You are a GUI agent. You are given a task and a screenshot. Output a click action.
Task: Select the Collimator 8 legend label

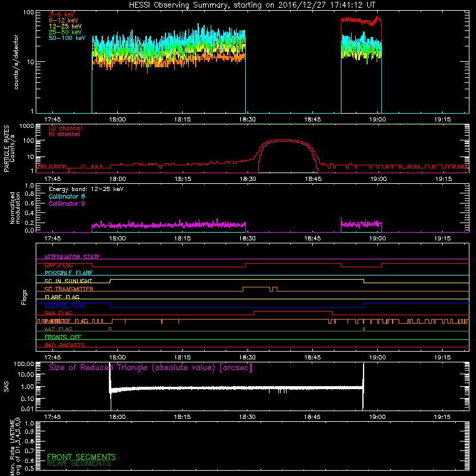pos(67,196)
